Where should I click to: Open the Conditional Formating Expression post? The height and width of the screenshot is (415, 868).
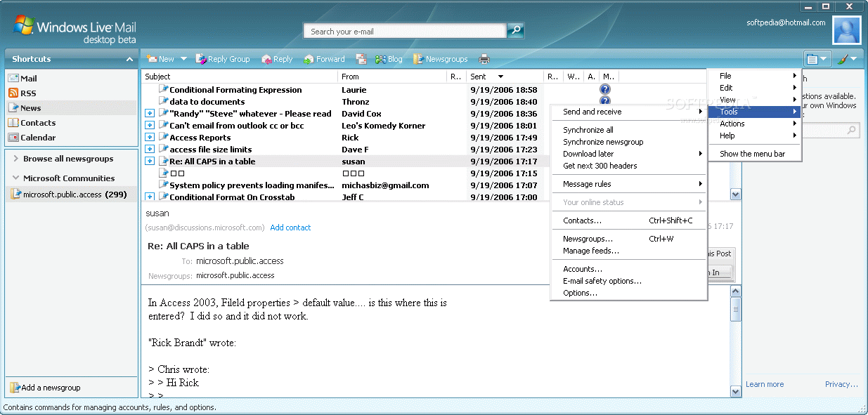pos(235,90)
